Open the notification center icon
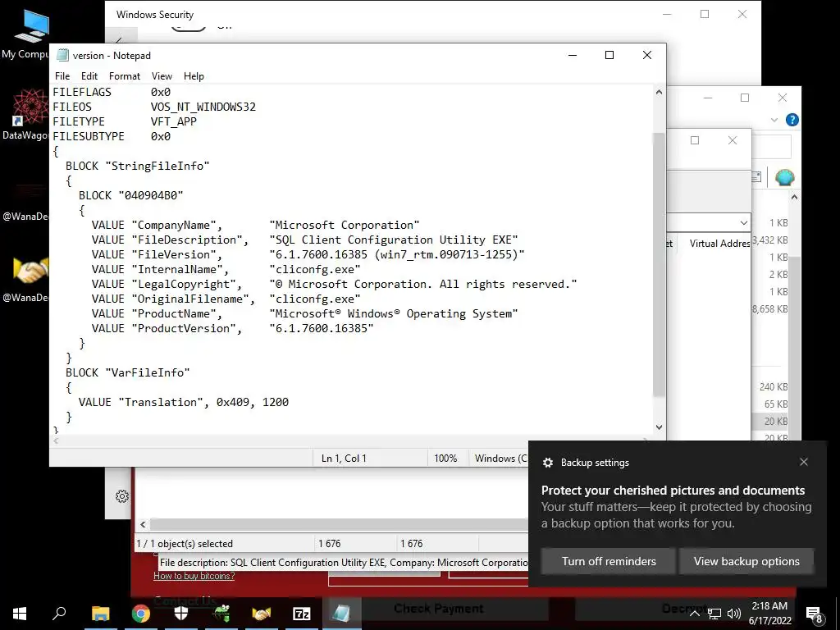This screenshot has width=840, height=630. pos(814,614)
